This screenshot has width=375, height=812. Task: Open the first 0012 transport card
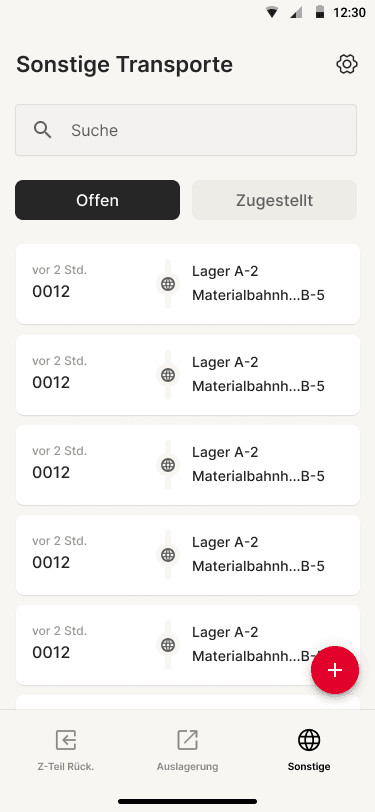click(188, 284)
